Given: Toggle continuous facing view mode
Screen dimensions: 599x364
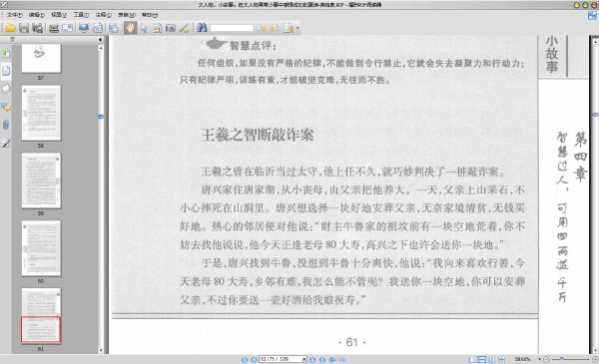Looking at the screenshot, I should click(x=501, y=359).
